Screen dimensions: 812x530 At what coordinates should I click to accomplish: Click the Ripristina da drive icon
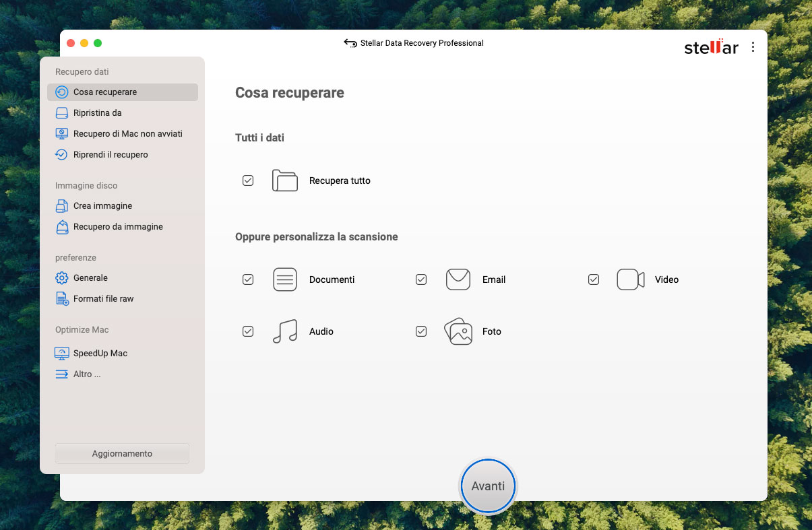62,113
